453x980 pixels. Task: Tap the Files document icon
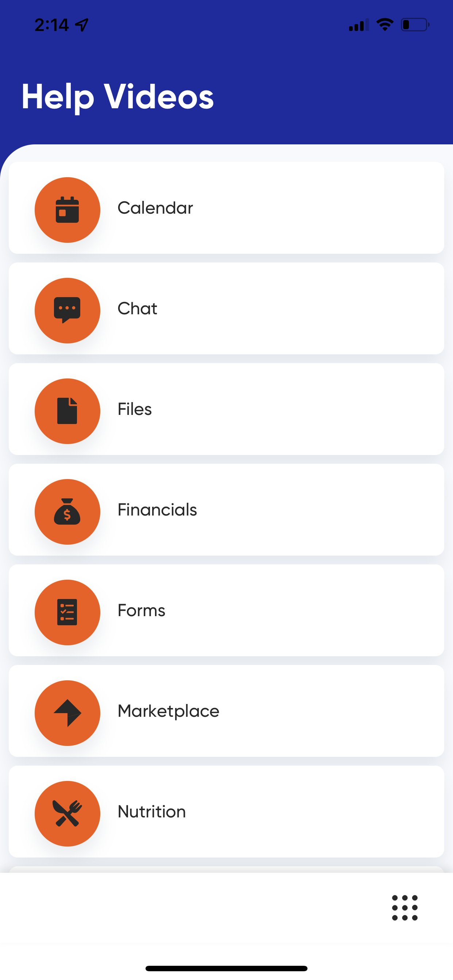67,411
